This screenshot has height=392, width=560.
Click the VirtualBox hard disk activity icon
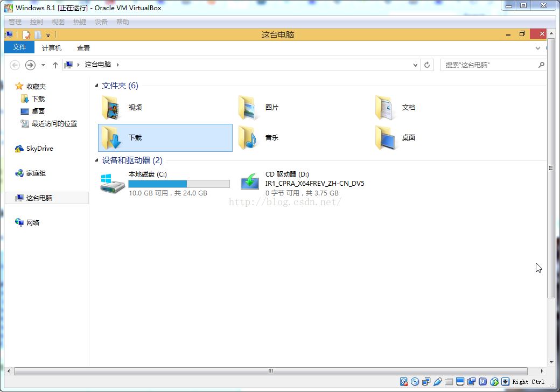pos(403,382)
